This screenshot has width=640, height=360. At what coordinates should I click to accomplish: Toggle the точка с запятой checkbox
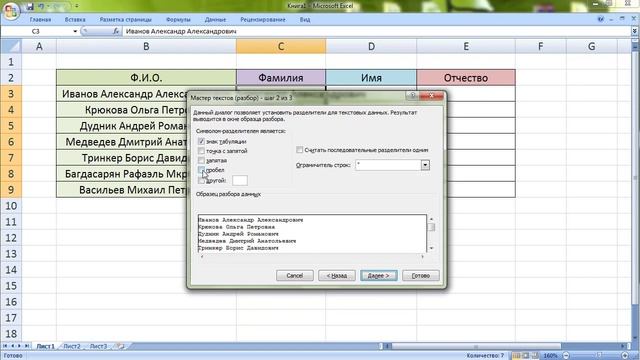pyautogui.click(x=201, y=151)
